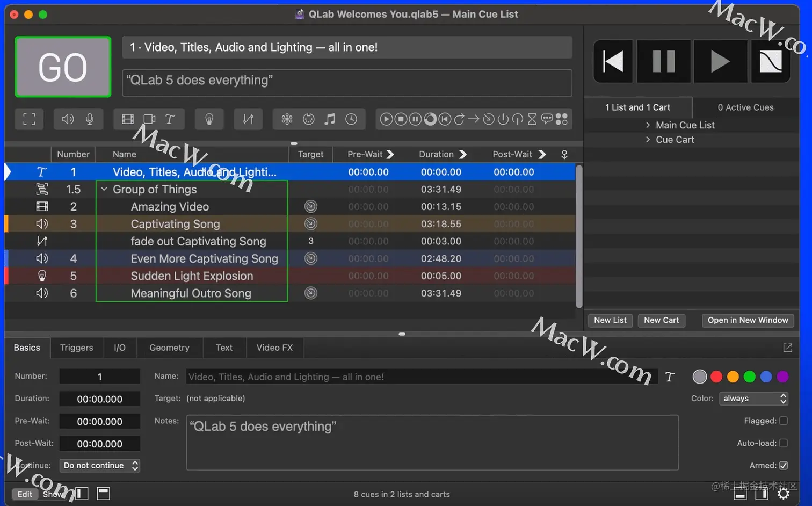The image size is (812, 506).
Task: Add a Start cue from toolbar
Action: (386, 119)
